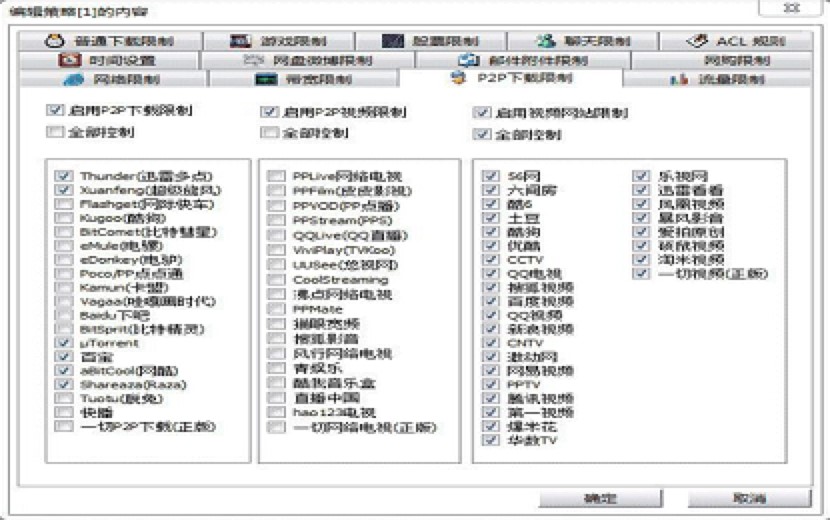This screenshot has height=520, width=830.
Task: Confirm with the 确定 button
Action: [x=601, y=498]
